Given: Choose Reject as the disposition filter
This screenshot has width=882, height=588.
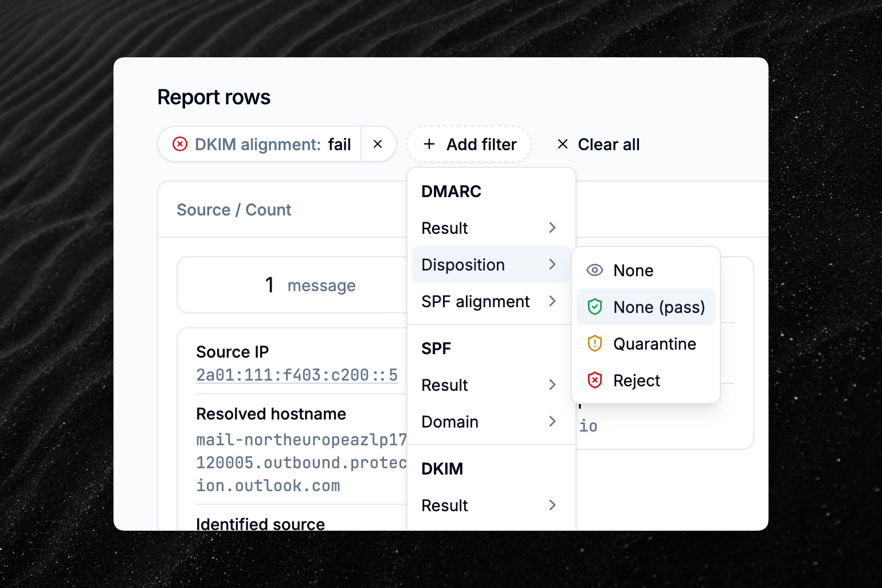Looking at the screenshot, I should pyautogui.click(x=637, y=380).
